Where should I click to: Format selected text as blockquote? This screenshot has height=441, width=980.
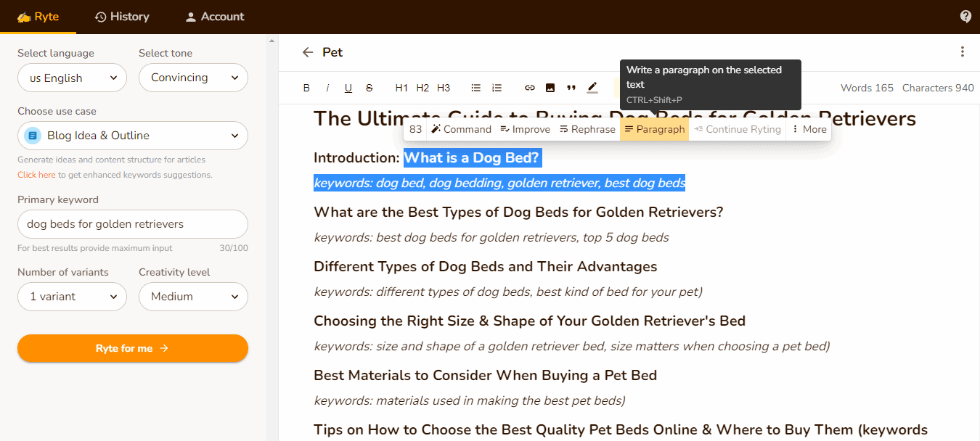571,87
